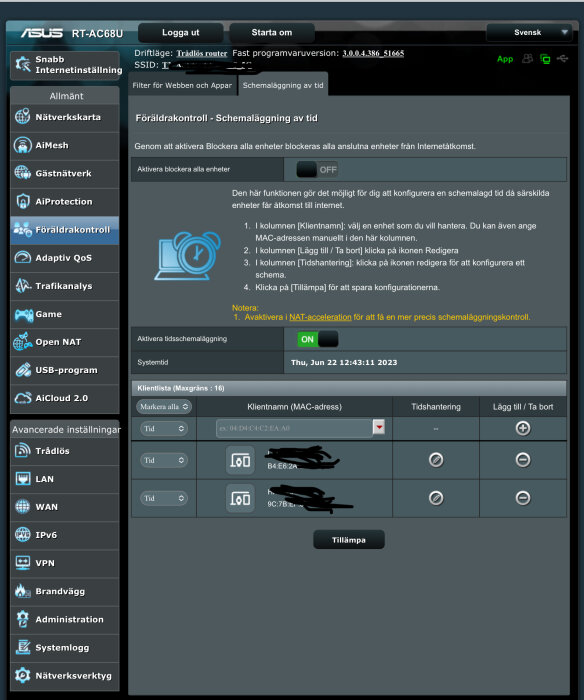Open Tid dropdown for 9C:7B row
584x700 pixels.
[x=164, y=498]
